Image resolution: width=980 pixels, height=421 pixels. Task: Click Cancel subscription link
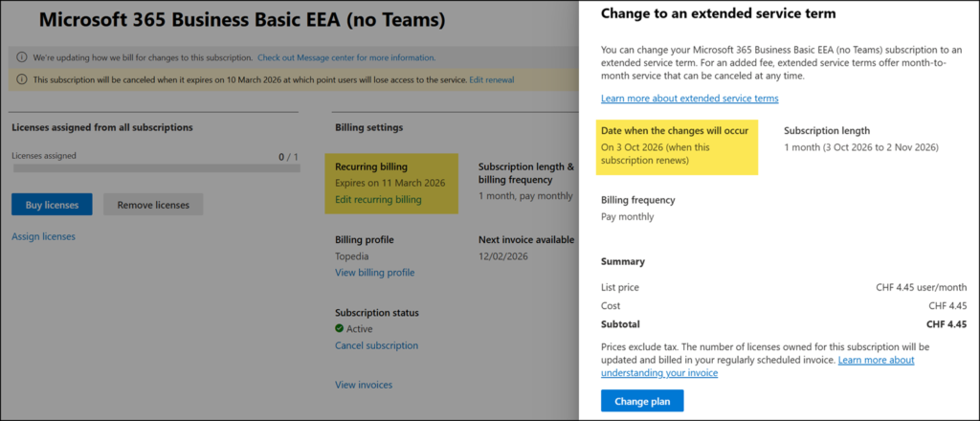(x=376, y=345)
